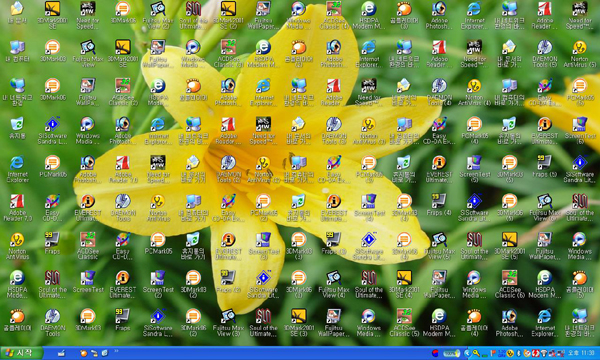Choose the DAEMON Tools (5) icon
The image size is (600, 360).
coord(545,53)
